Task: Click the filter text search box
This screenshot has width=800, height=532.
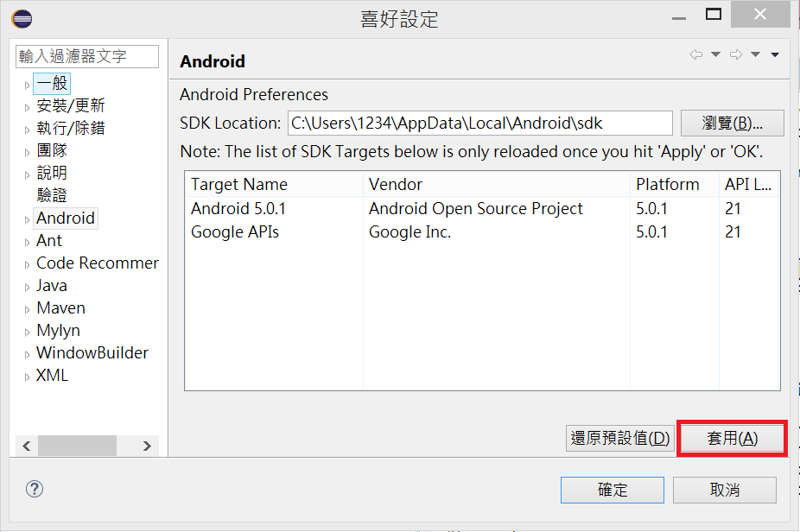Action: click(87, 56)
